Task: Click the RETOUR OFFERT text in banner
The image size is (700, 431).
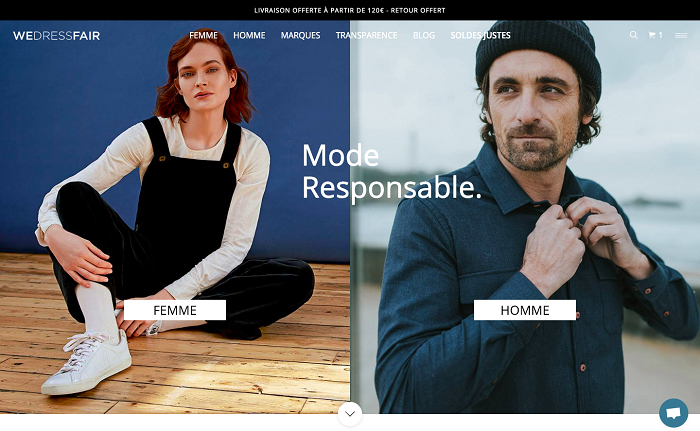Action: coord(418,10)
